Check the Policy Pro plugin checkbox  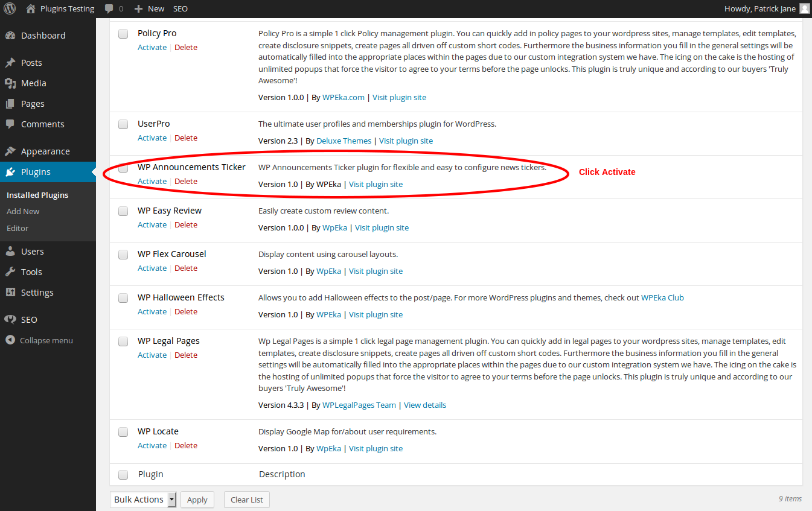pyautogui.click(x=123, y=34)
